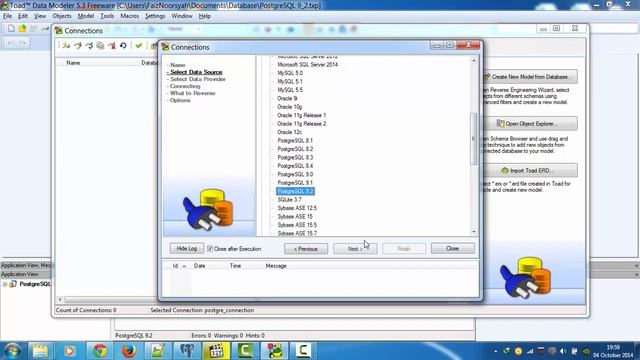Click the Undo arrow in main toolbar
The image size is (640, 360).
pyautogui.click(x=11, y=43)
